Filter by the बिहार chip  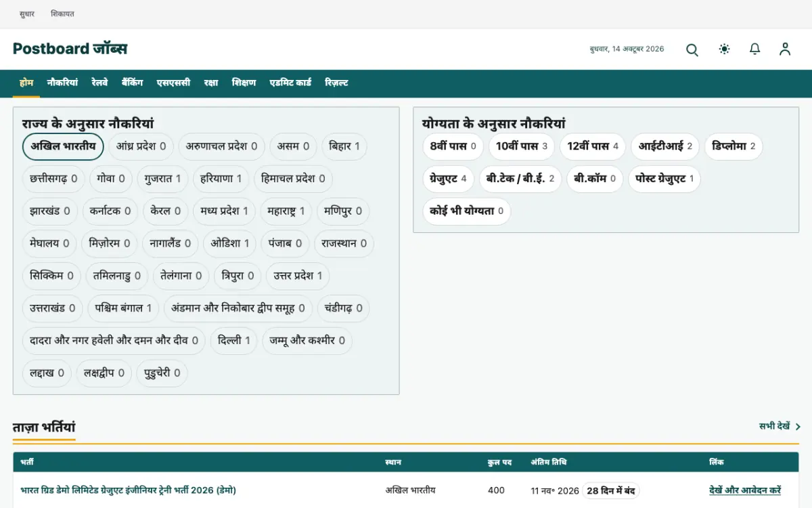pyautogui.click(x=344, y=146)
